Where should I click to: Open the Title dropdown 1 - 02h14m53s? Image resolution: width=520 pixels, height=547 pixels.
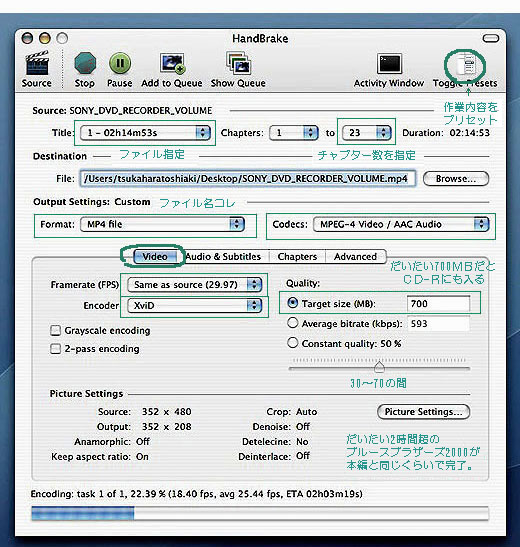tap(145, 133)
